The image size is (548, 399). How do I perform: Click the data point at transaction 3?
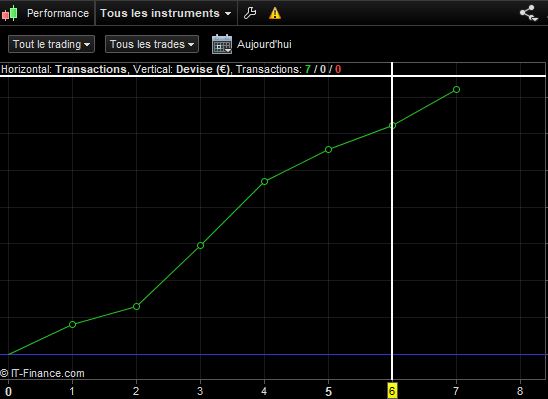(x=200, y=246)
